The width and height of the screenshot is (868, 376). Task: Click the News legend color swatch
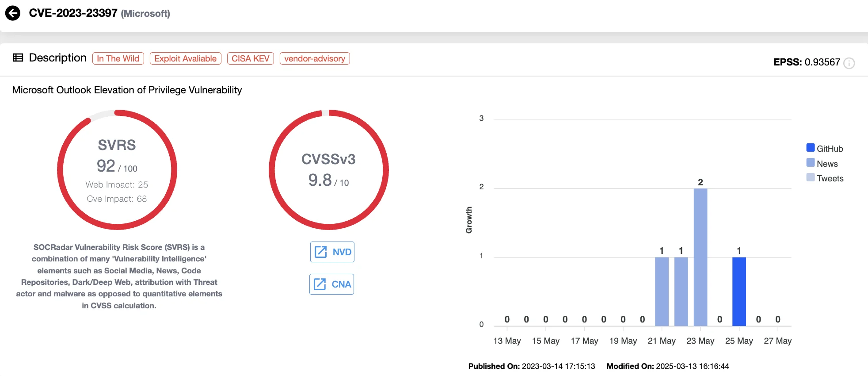click(x=811, y=162)
